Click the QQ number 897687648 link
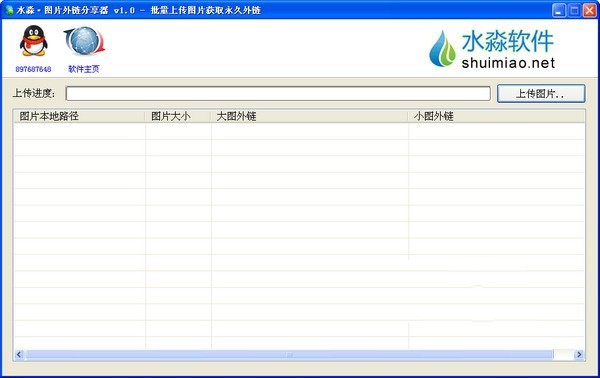 33,69
